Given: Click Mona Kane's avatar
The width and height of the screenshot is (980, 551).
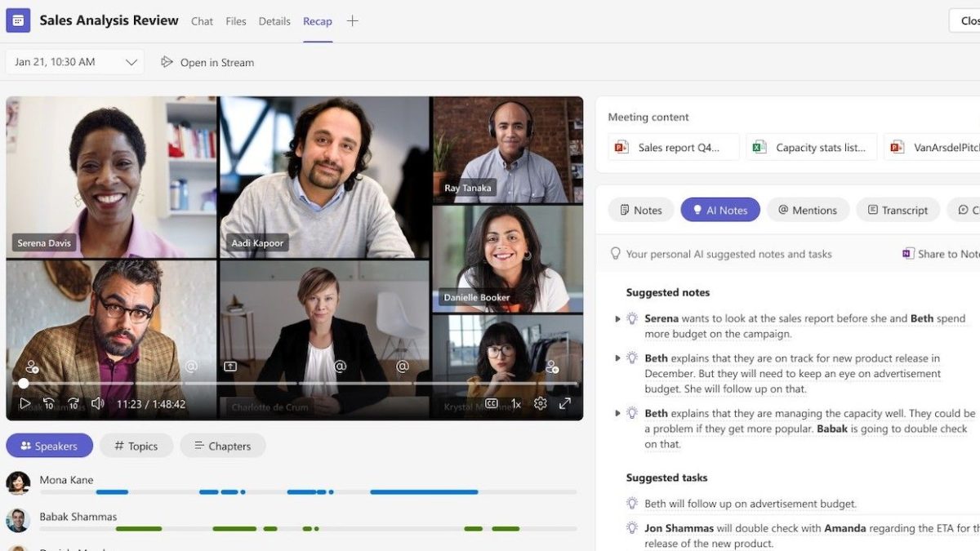Looking at the screenshot, I should pyautogui.click(x=18, y=483).
